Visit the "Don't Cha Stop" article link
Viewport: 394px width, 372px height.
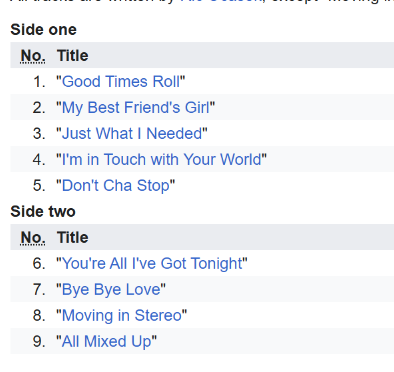(x=116, y=186)
